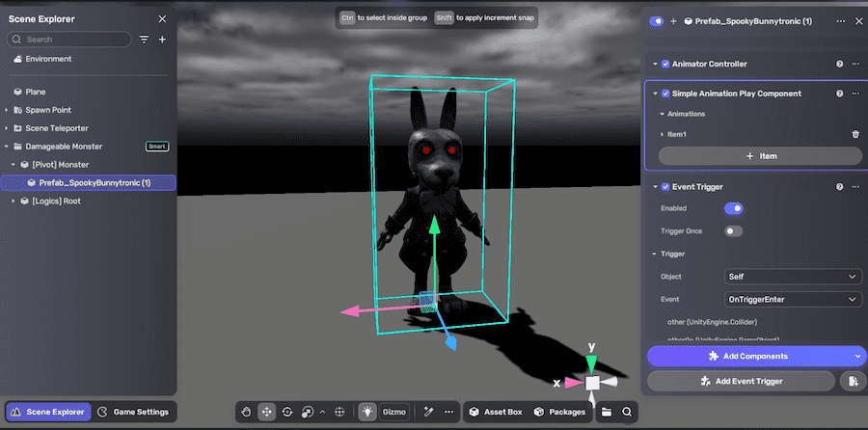Turn on the Trigger Once switch
Viewport: 868px width, 430px height.
[734, 231]
